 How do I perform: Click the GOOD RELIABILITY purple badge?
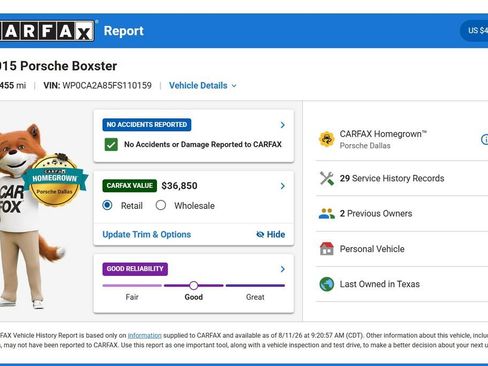tap(135, 269)
